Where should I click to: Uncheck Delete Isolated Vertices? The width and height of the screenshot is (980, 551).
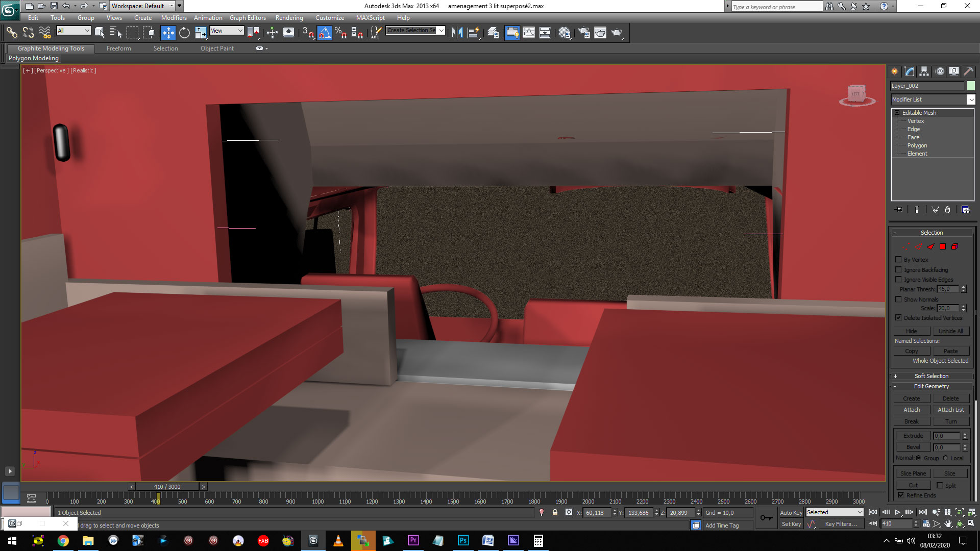coord(898,317)
